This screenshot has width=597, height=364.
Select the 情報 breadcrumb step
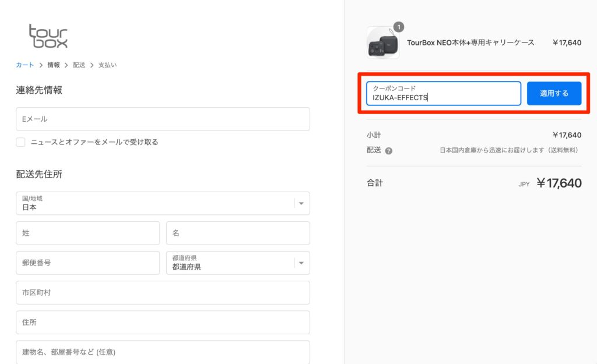tap(54, 65)
